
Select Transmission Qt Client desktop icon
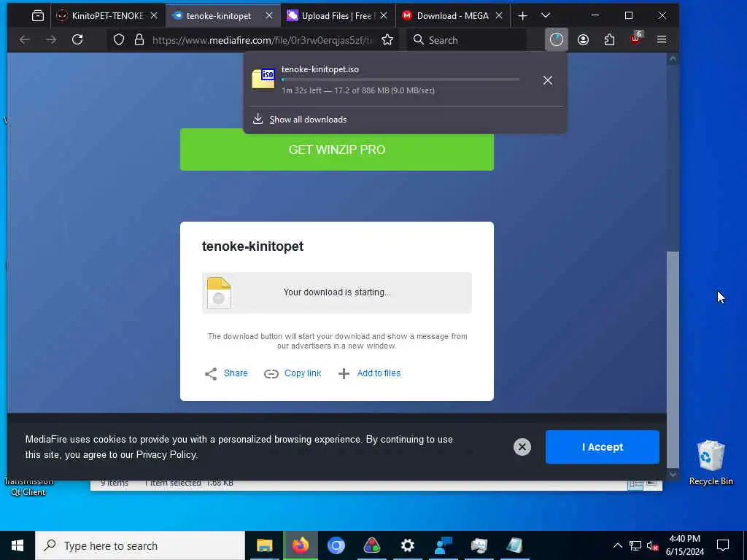pyautogui.click(x=28, y=487)
